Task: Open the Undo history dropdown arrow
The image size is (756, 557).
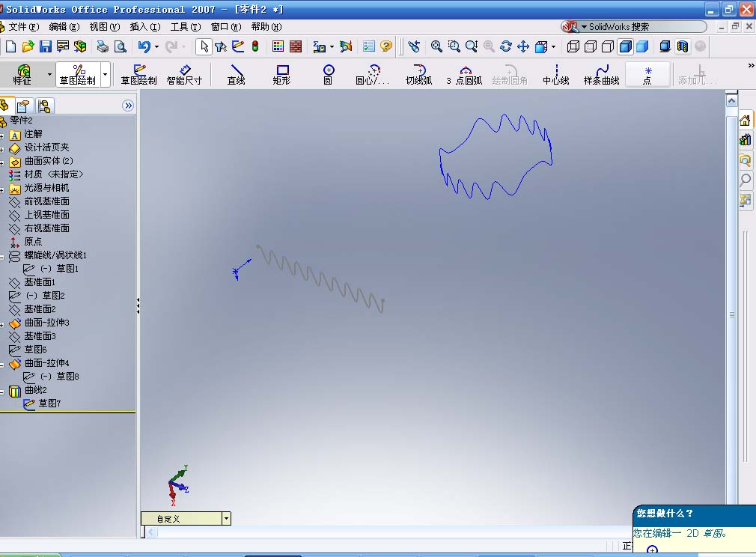Action: click(x=156, y=46)
